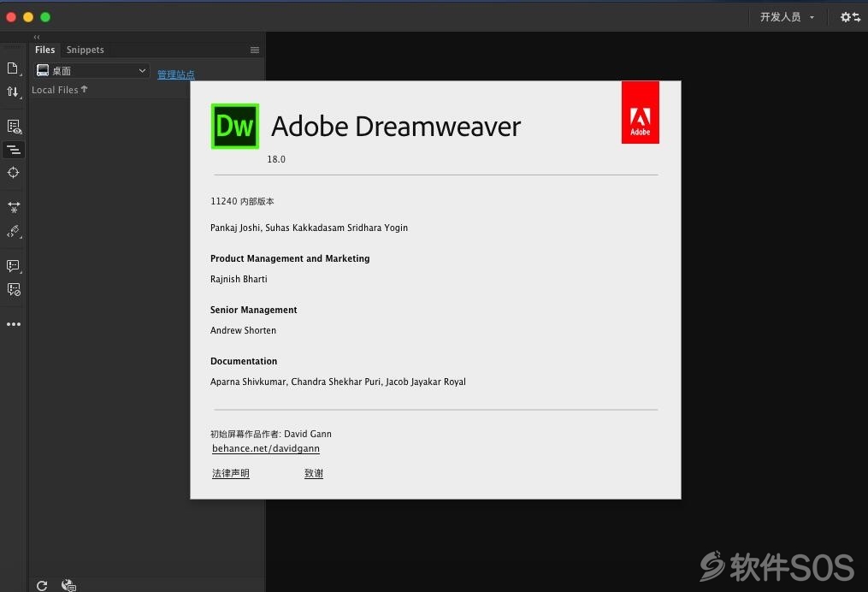Close the window with red button
This screenshot has height=592, width=868.
point(11,17)
